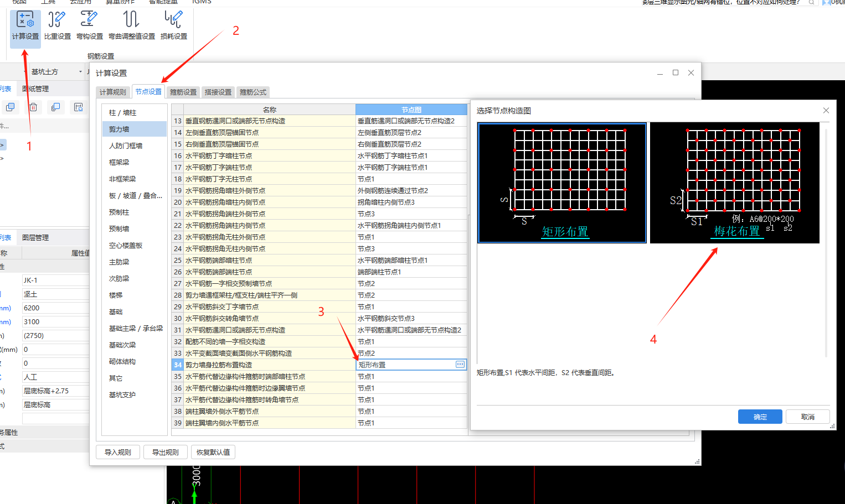845x504 pixels.
Task: Switch to the 计算规则 tab
Action: click(x=113, y=92)
